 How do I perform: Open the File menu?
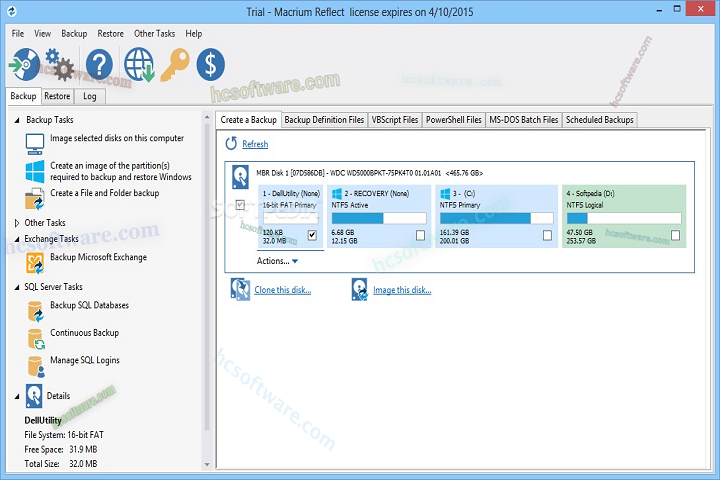(x=18, y=34)
